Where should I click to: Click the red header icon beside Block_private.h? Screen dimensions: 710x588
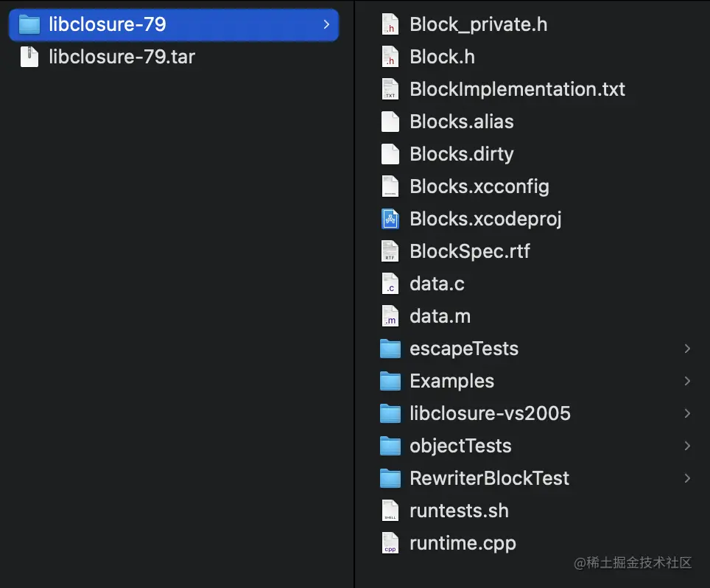point(390,24)
